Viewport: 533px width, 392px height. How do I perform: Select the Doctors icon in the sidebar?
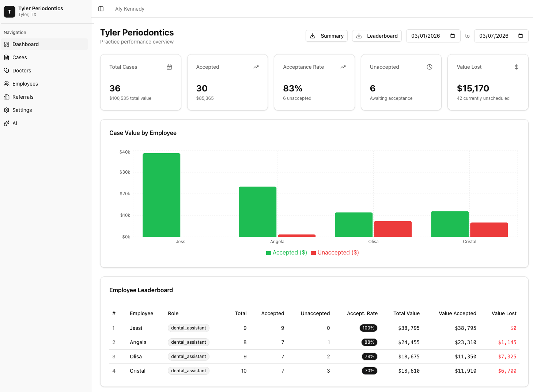pos(7,71)
